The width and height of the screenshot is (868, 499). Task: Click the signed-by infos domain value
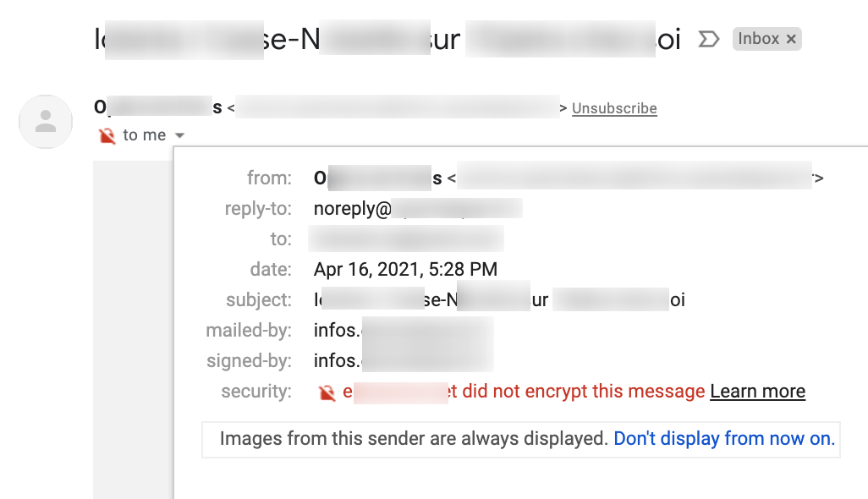pyautogui.click(x=404, y=360)
